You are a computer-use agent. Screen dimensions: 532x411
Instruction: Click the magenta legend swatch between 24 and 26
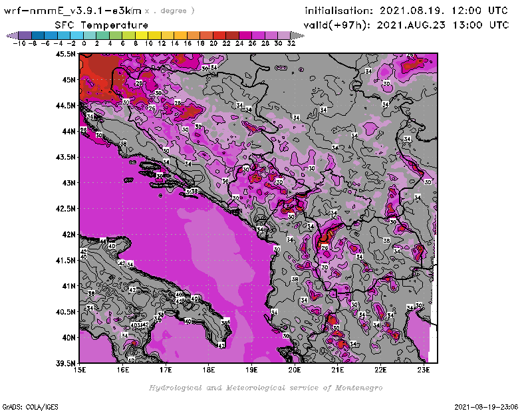click(x=245, y=35)
